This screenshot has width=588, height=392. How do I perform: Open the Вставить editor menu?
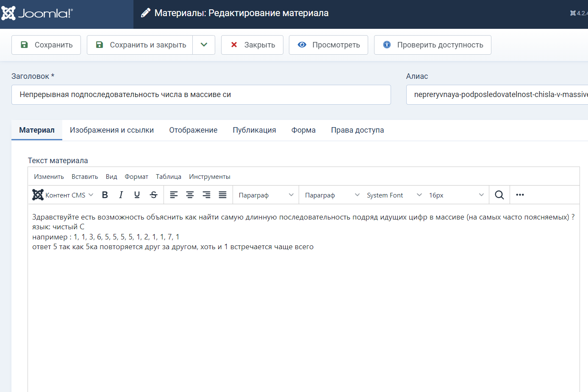(x=85, y=177)
